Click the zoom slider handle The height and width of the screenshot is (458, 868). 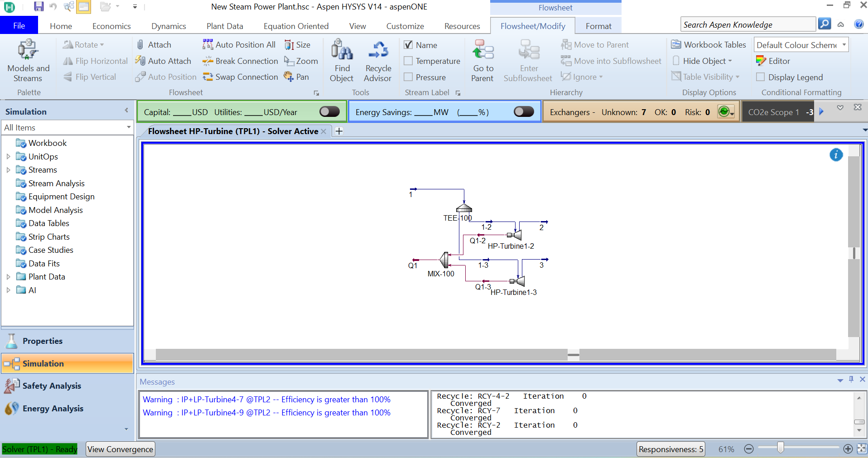pyautogui.click(x=780, y=448)
